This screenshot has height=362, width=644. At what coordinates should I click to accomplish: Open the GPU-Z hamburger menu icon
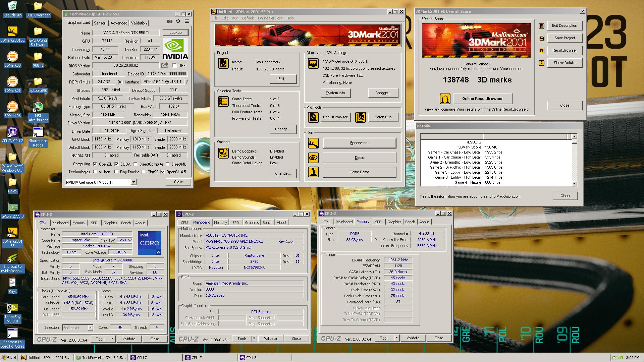pyautogui.click(x=187, y=21)
